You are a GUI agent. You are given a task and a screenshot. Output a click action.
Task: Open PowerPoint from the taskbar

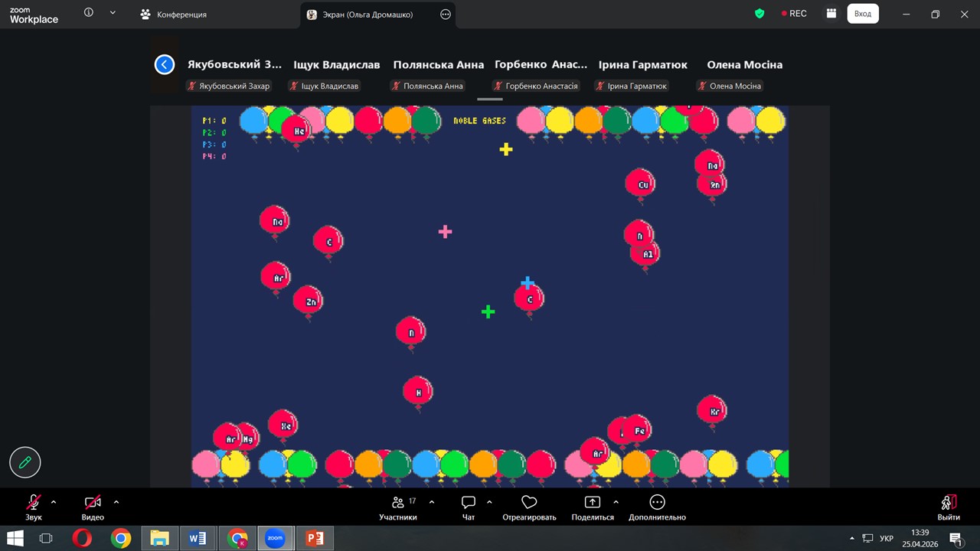pos(315,539)
